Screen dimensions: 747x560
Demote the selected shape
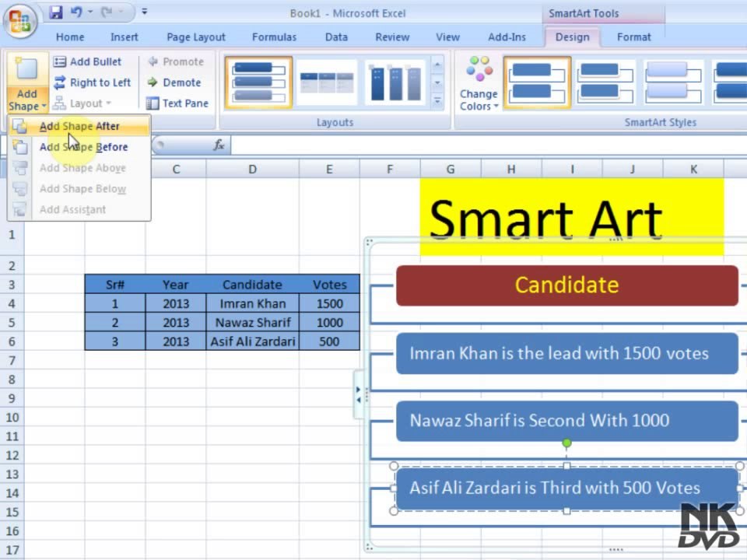click(174, 82)
